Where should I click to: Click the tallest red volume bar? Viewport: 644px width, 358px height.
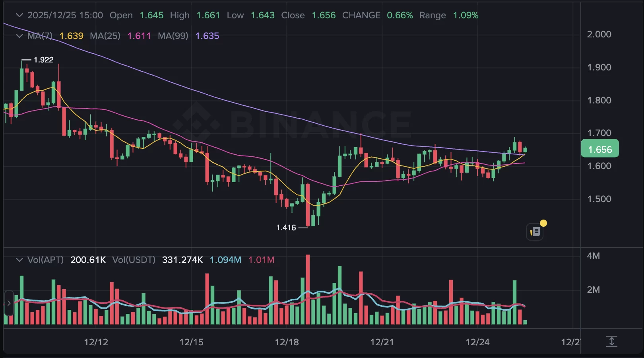coord(308,290)
